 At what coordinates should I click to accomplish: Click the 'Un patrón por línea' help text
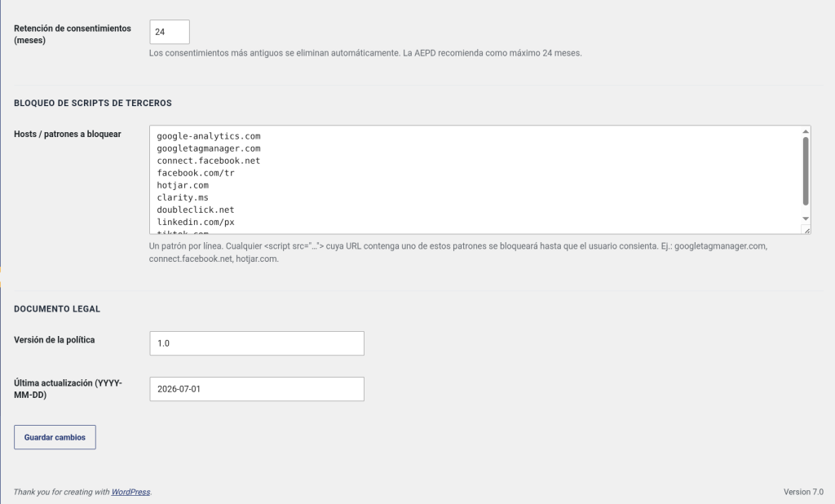point(458,253)
